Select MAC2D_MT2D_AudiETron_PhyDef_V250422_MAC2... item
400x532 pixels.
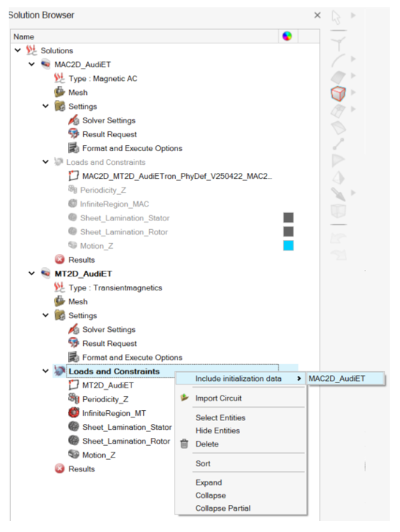(x=177, y=176)
